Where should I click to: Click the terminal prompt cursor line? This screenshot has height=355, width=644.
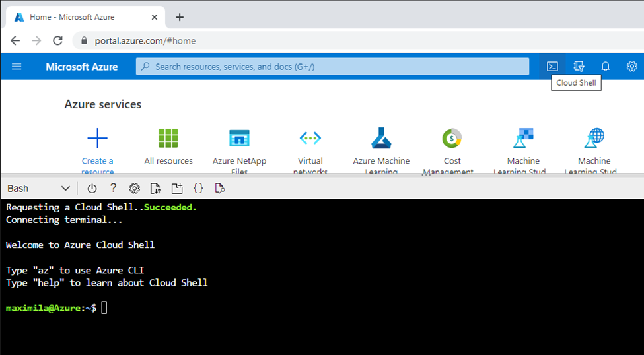[x=57, y=307]
